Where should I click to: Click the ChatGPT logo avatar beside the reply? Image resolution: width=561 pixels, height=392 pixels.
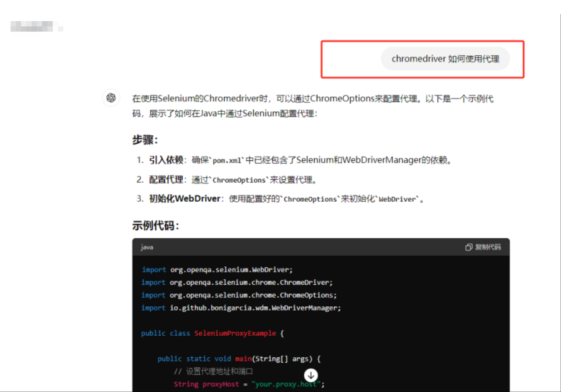click(111, 98)
